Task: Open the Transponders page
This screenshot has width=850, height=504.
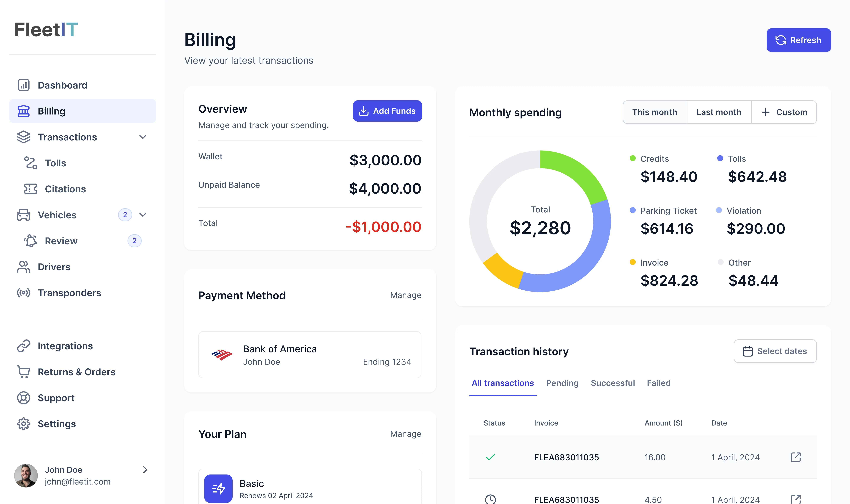Action: (x=82, y=293)
